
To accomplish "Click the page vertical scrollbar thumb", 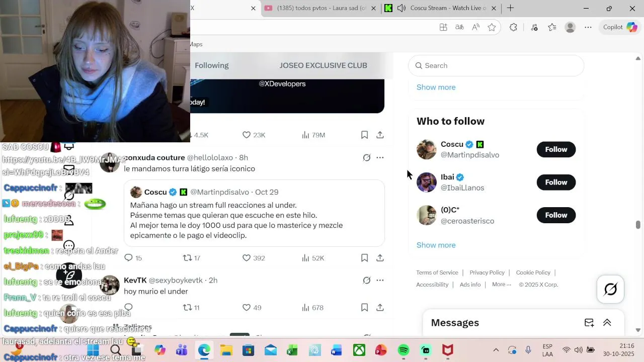I will tap(638, 225).
